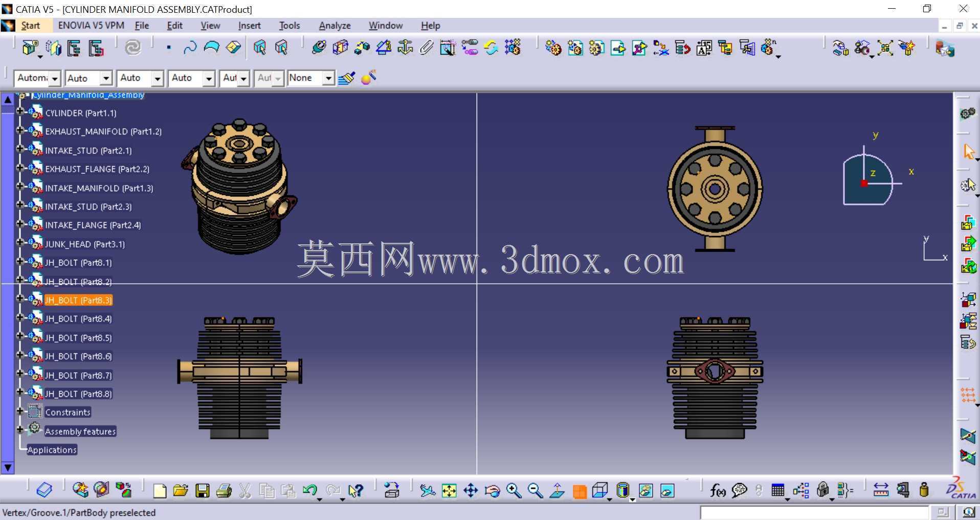Click the command input field in status bar
Screen dimensions: 980x520
pos(814,512)
